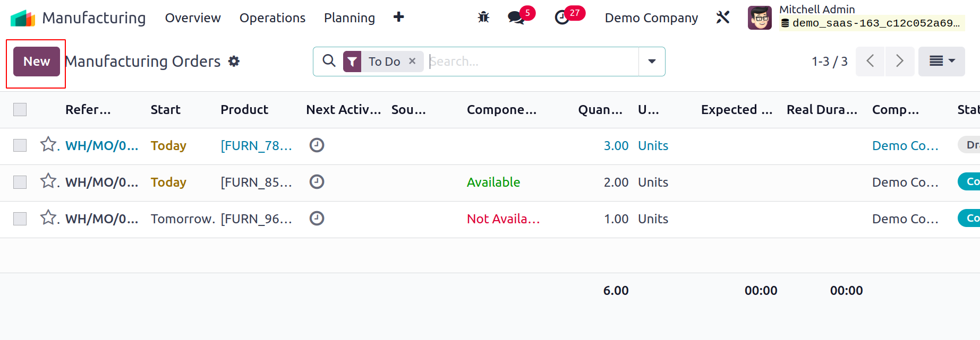980x340 pixels.
Task: Focus the Search input field
Action: pos(533,62)
